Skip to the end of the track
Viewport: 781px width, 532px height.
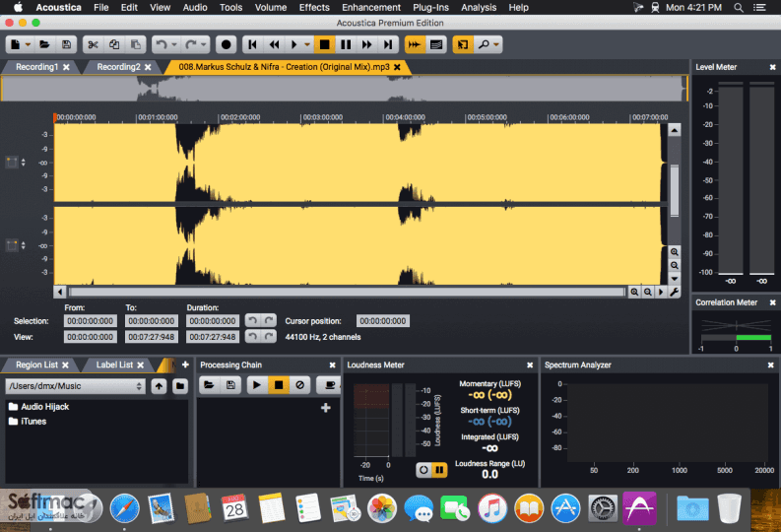(388, 45)
